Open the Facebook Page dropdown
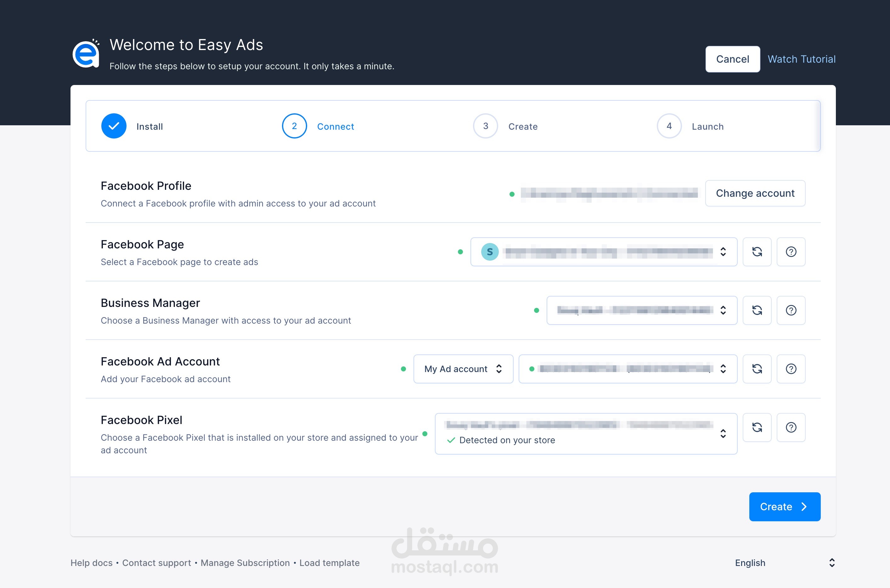Screen dimensions: 890x588 pos(604,252)
